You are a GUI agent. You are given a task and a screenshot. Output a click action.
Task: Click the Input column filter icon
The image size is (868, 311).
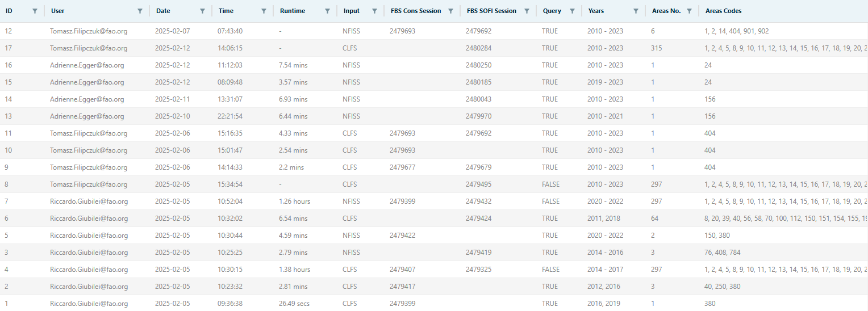374,11
